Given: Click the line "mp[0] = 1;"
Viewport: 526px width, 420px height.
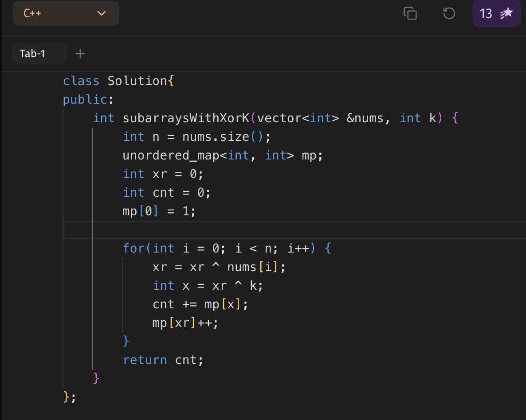Looking at the screenshot, I should point(159,211).
